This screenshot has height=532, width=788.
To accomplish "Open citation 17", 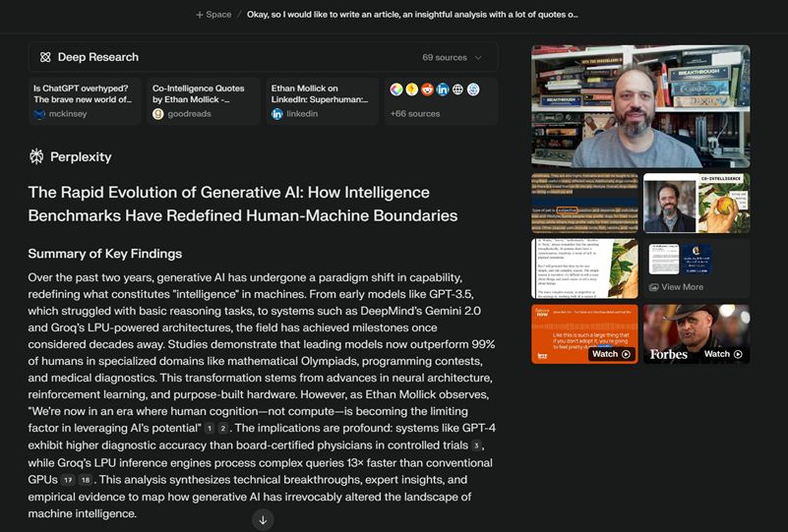I will click(68, 480).
